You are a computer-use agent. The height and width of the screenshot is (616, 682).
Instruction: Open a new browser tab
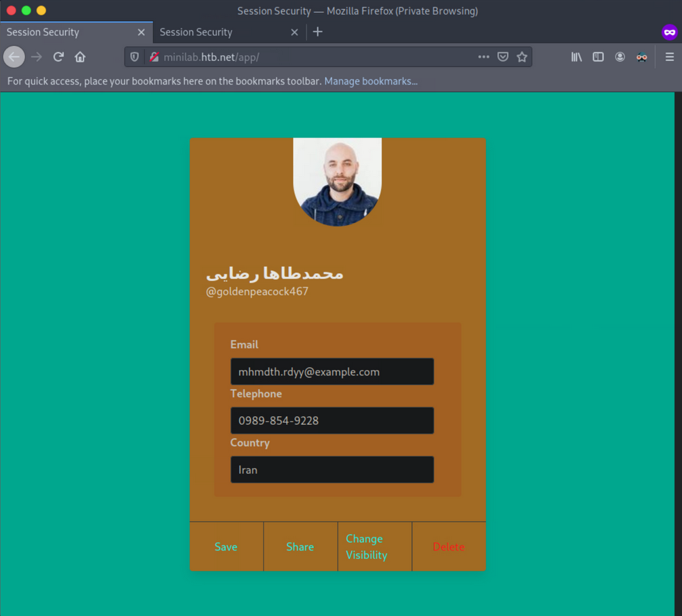click(317, 32)
